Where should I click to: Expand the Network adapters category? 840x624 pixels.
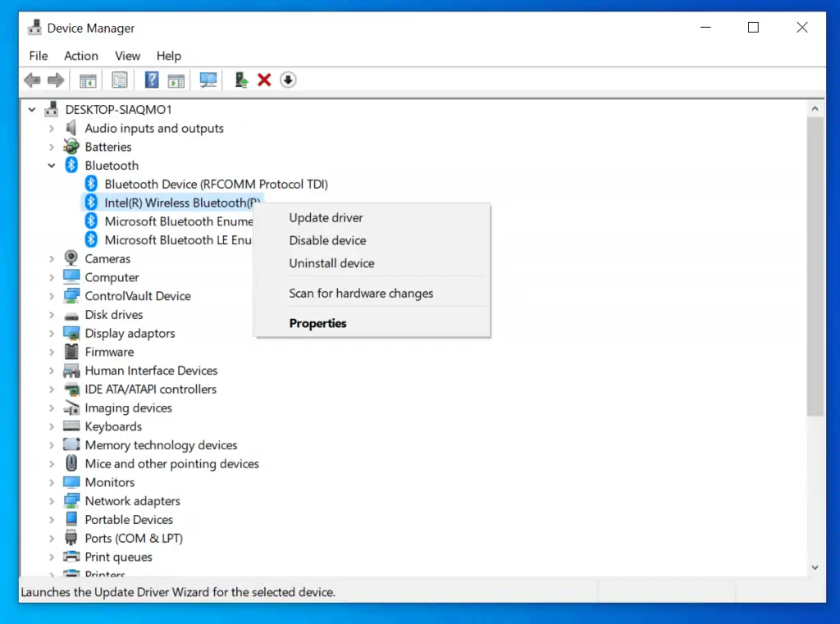pos(52,501)
